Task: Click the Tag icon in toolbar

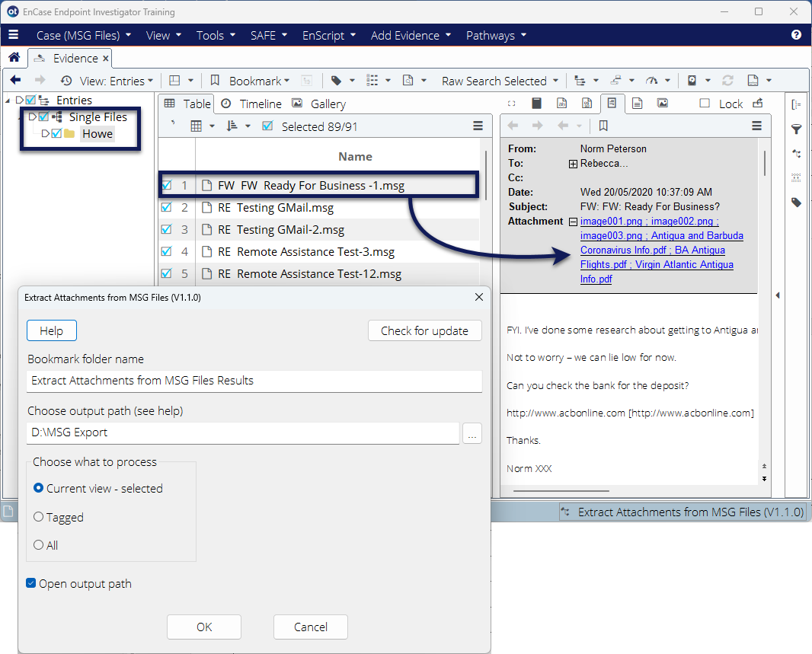Action: coord(336,81)
